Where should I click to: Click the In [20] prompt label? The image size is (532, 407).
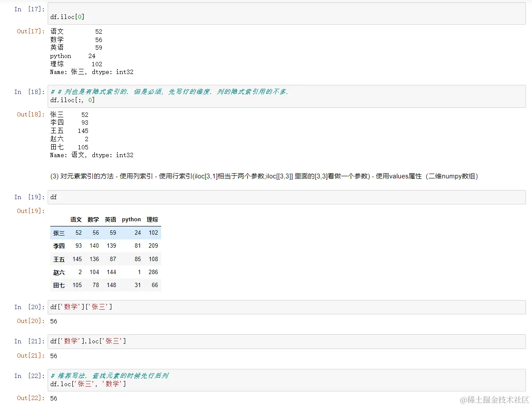pos(29,307)
